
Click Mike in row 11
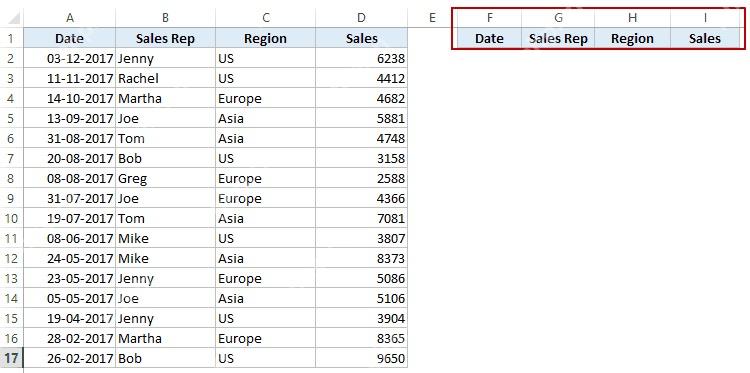tap(165, 238)
